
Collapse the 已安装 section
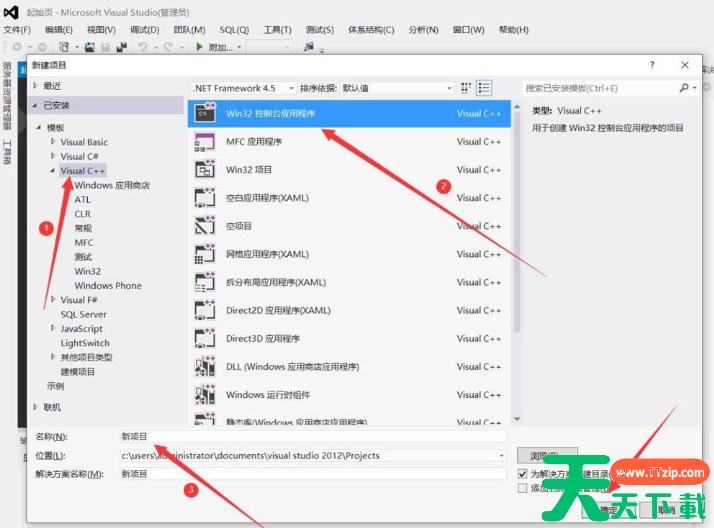pos(36,105)
